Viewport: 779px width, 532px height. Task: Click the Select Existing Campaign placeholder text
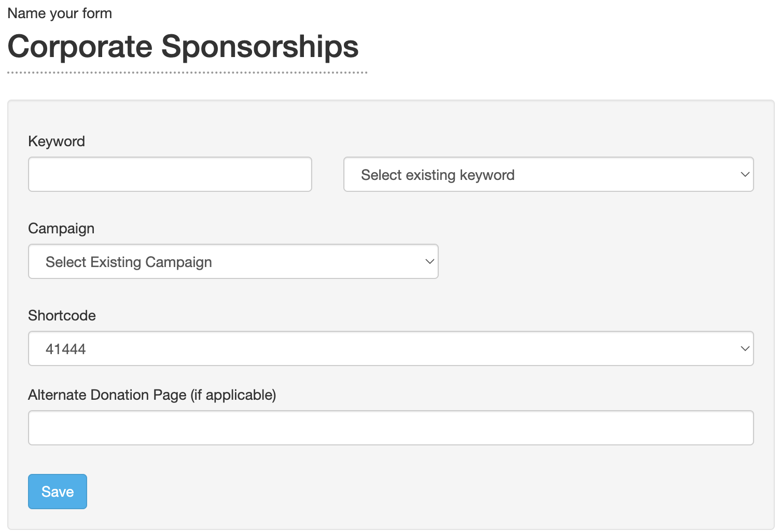click(x=129, y=262)
